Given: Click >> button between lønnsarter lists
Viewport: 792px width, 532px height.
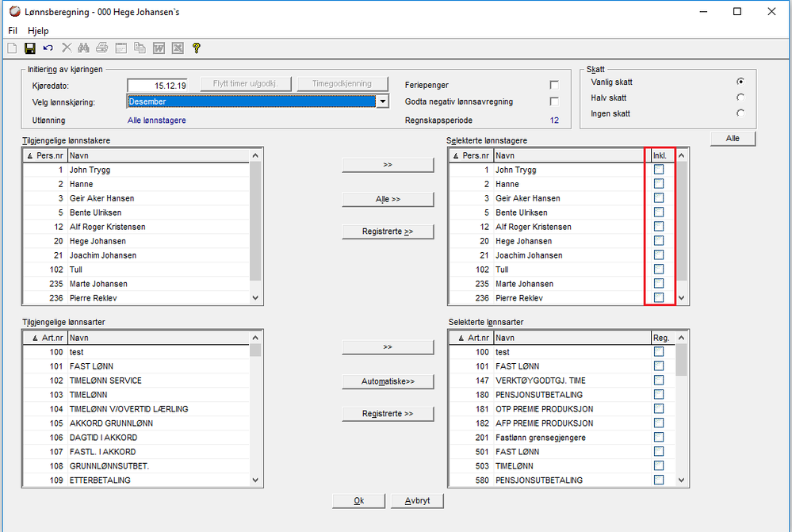Looking at the screenshot, I should [x=388, y=347].
